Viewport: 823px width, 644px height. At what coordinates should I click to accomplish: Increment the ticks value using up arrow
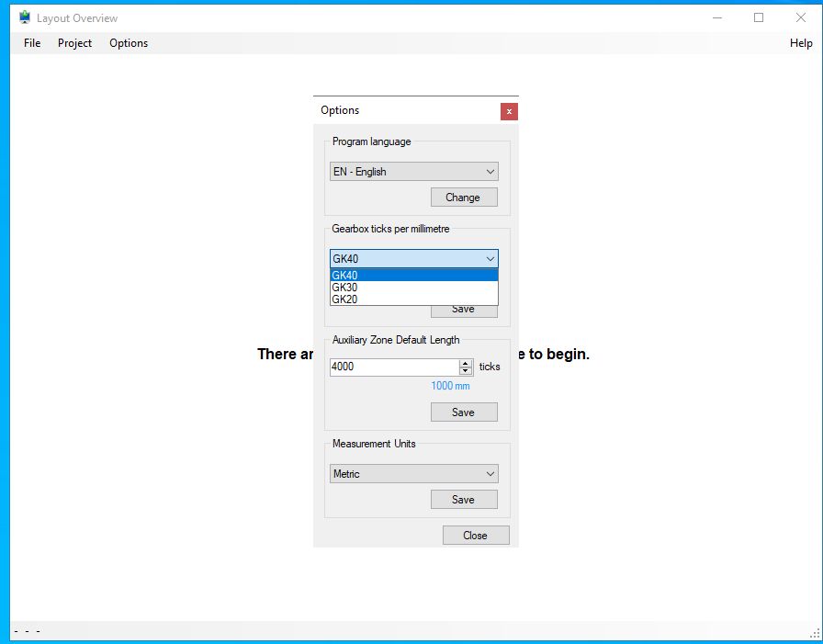(x=466, y=363)
